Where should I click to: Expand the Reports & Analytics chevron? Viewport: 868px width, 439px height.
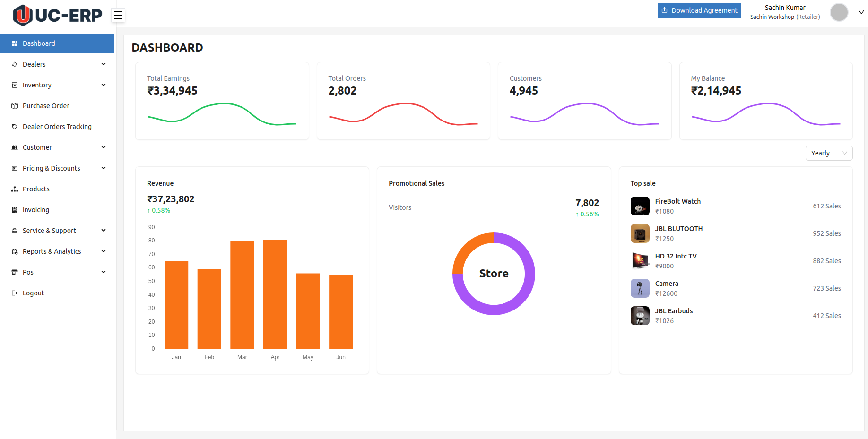pos(104,251)
